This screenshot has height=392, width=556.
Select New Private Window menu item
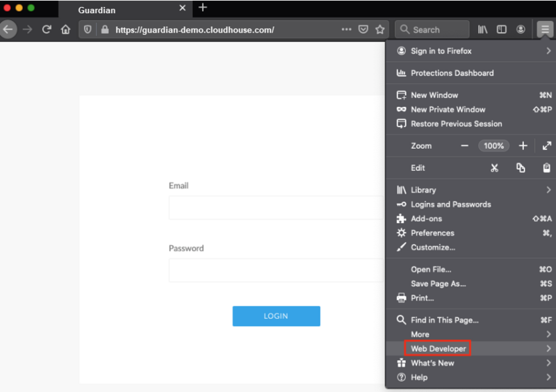(x=448, y=109)
